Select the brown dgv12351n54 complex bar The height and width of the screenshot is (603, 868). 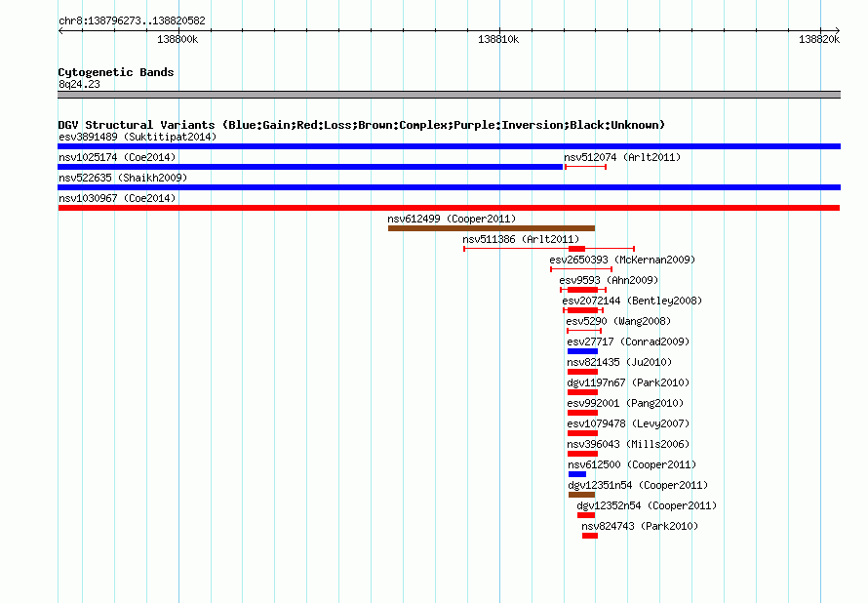point(582,495)
